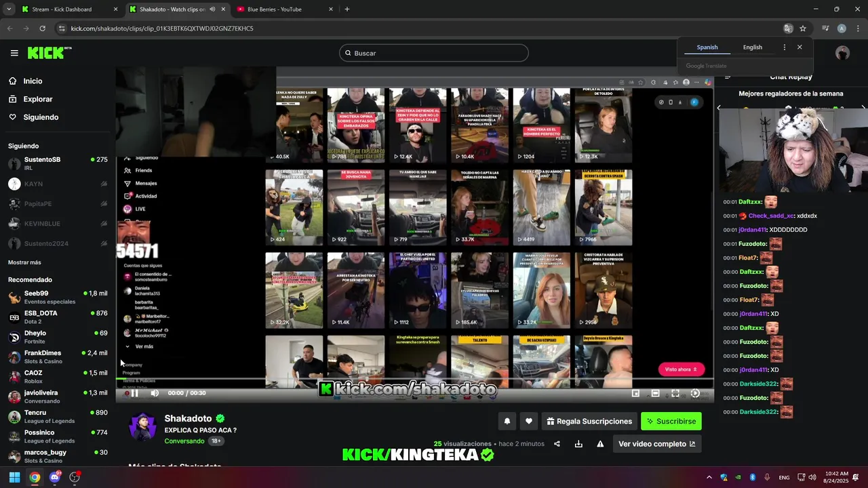Follow Shakadoto with the heart icon
This screenshot has width=868, height=488.
click(x=529, y=421)
